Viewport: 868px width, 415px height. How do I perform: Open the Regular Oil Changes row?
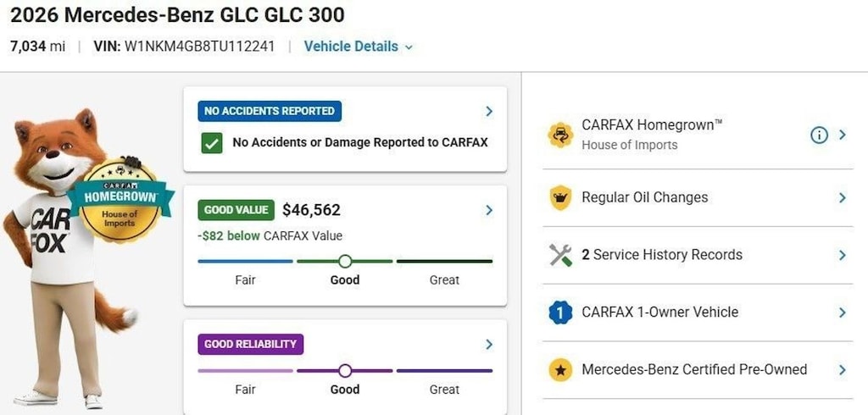[698, 197]
